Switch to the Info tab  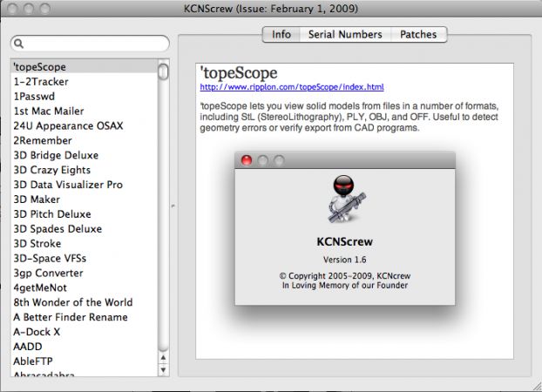(281, 35)
